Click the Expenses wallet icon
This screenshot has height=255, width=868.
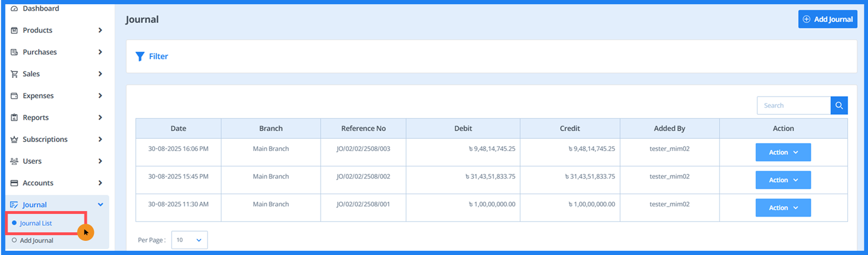pyautogui.click(x=14, y=96)
